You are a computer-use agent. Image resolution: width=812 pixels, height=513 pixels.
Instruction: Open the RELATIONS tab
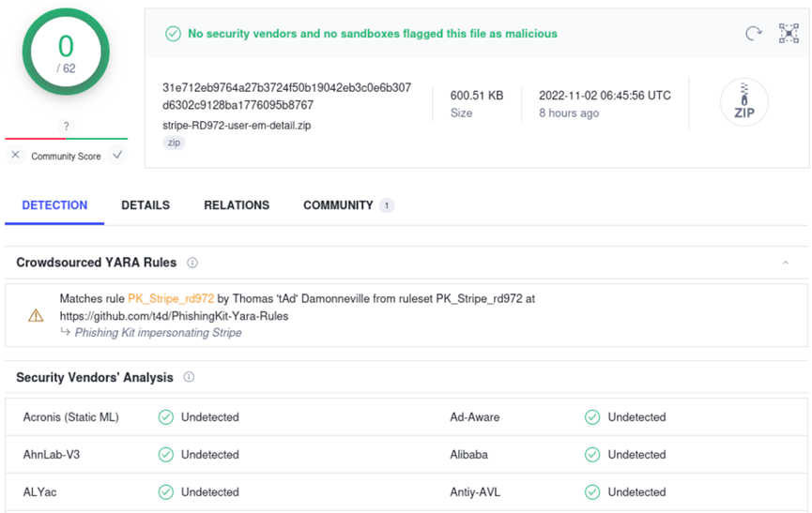click(x=237, y=205)
